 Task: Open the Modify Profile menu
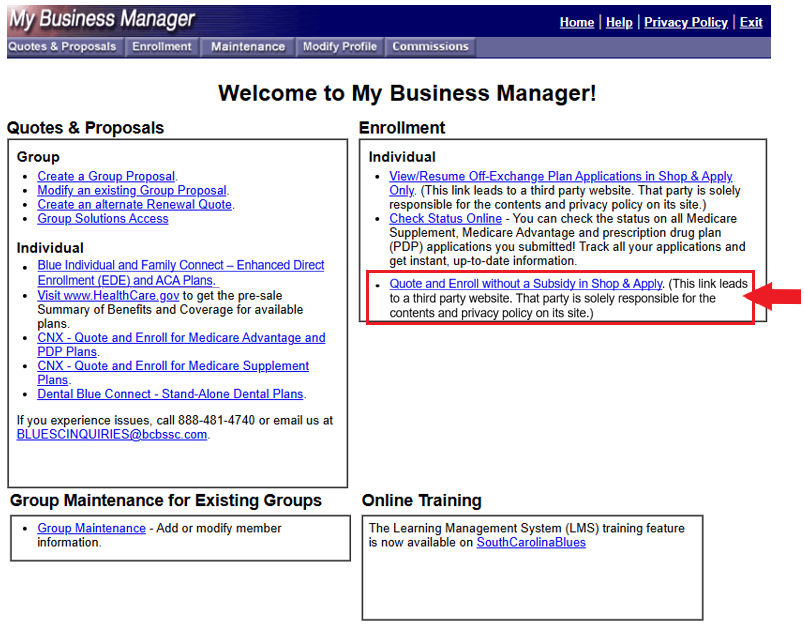(x=339, y=46)
